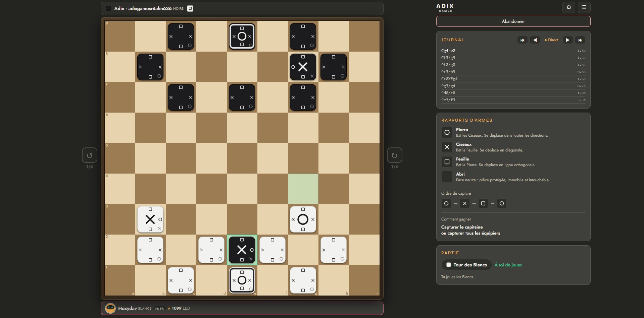Step back one move in journal
The height and width of the screenshot is (318, 644).
tap(535, 40)
